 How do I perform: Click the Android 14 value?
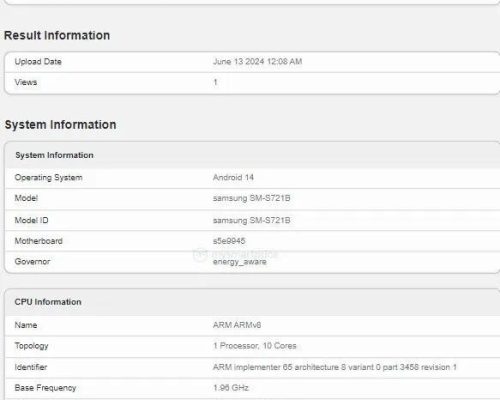point(233,177)
